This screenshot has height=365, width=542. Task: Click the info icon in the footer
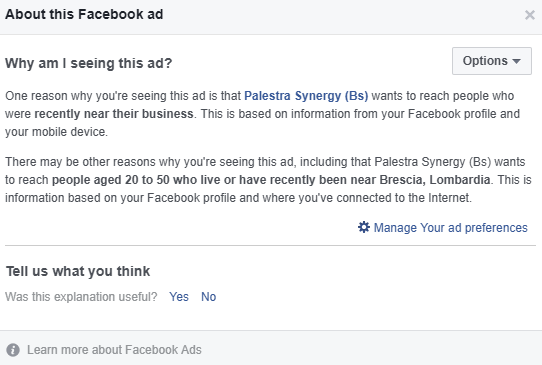(x=13, y=350)
